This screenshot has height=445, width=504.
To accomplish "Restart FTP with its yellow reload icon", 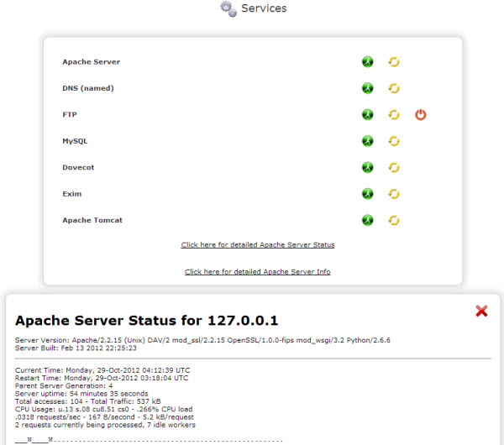I will tap(394, 114).
